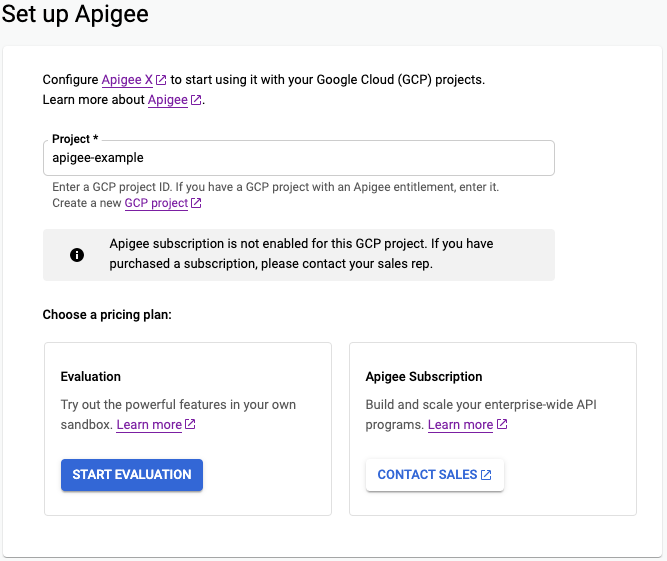
Task: Click the external-link icon inside Contact Sales button
Action: point(486,475)
